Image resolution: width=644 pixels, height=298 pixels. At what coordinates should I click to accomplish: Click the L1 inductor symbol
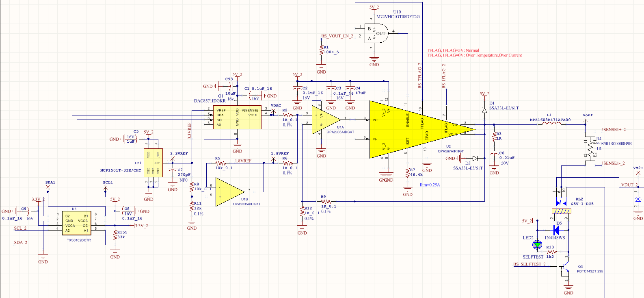point(552,124)
